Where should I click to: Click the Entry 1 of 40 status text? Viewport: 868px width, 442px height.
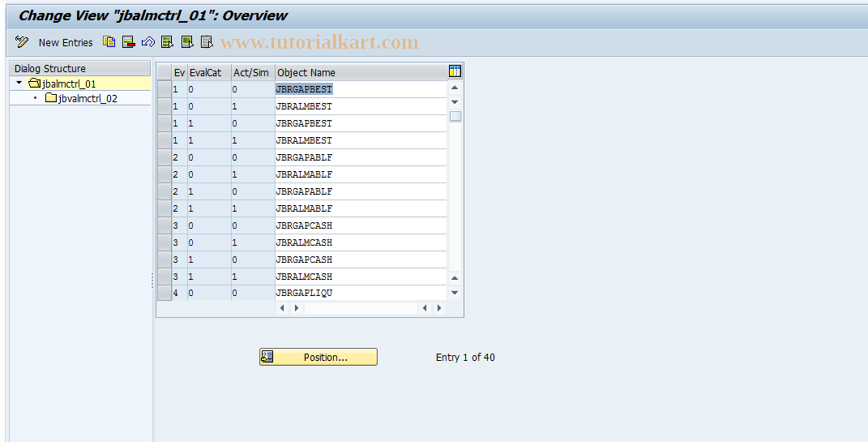coord(465,358)
